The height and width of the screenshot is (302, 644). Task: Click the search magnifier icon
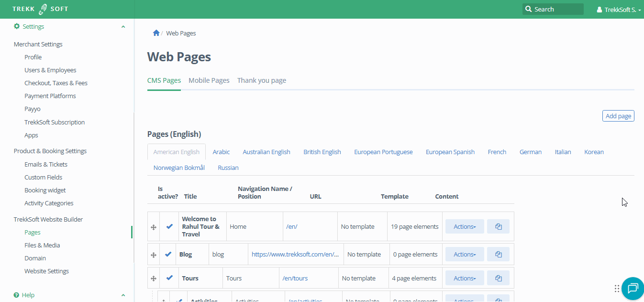coord(528,9)
